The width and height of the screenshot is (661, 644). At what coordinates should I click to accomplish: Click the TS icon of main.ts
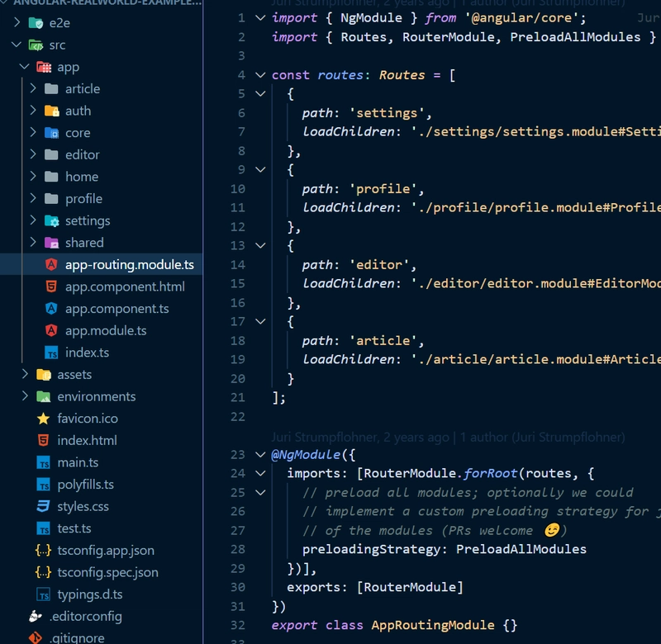click(44, 462)
